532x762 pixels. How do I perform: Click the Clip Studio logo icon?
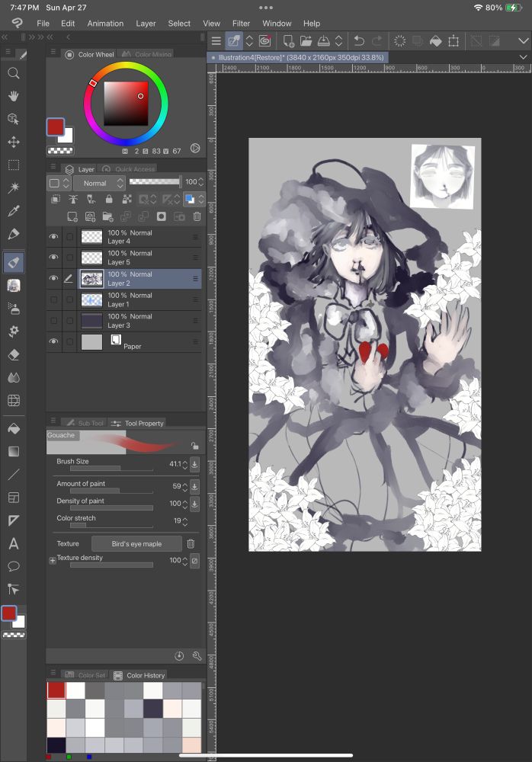[17, 24]
